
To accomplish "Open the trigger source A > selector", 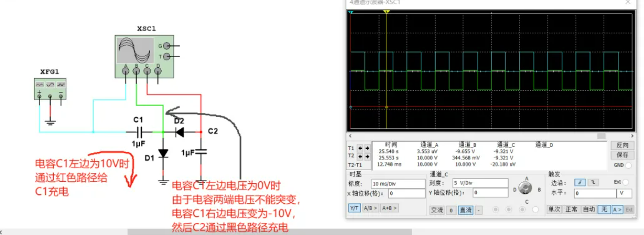I will coord(617,210).
